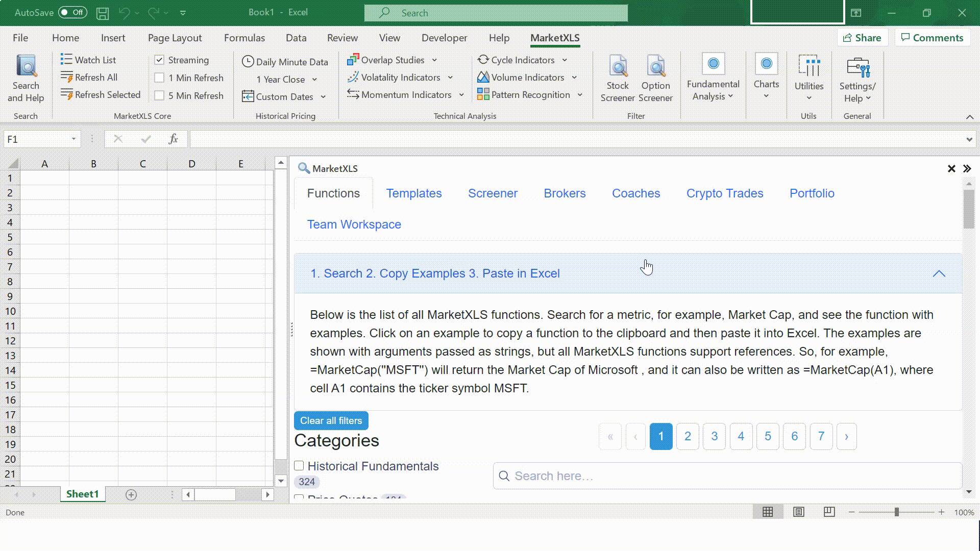Expand Cycle Indicators menu
The width and height of the screenshot is (980, 551).
pos(565,60)
